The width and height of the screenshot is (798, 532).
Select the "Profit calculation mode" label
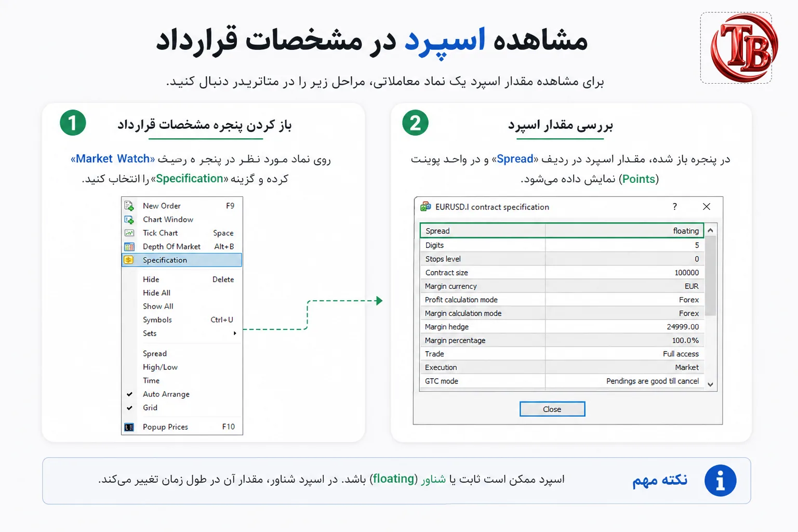tap(461, 300)
